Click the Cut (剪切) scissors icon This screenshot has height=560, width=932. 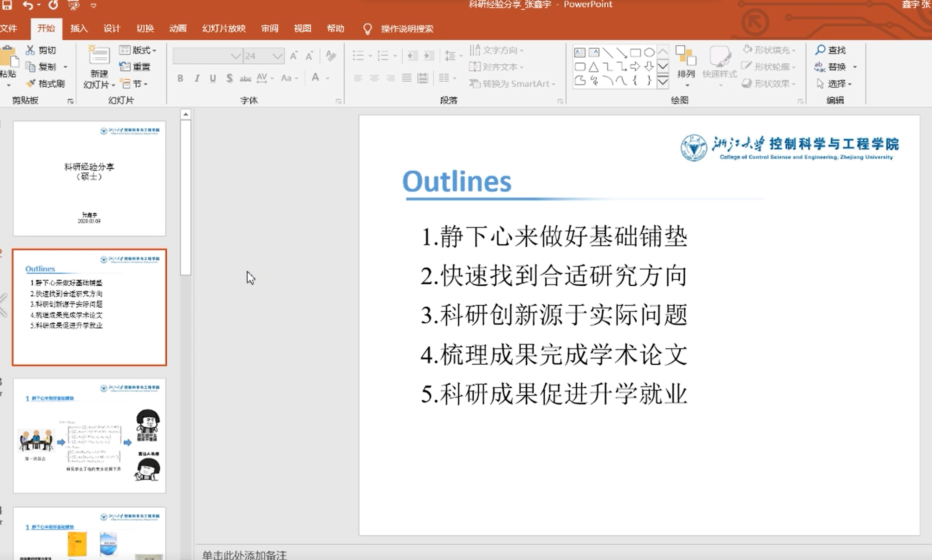(30, 50)
